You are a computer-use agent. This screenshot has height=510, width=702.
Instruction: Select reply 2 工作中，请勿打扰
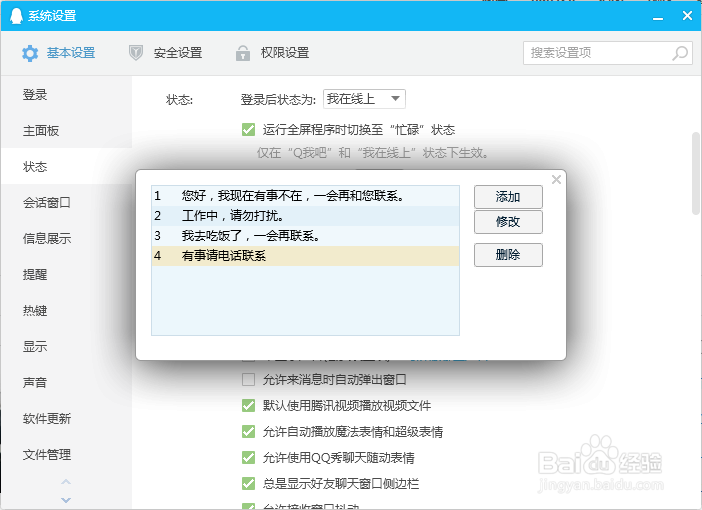[305, 216]
